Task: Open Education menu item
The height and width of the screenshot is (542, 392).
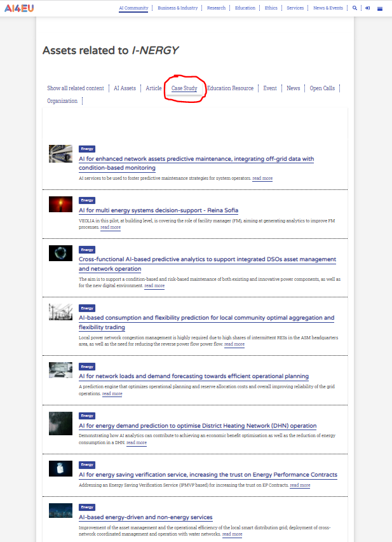Action: click(245, 8)
